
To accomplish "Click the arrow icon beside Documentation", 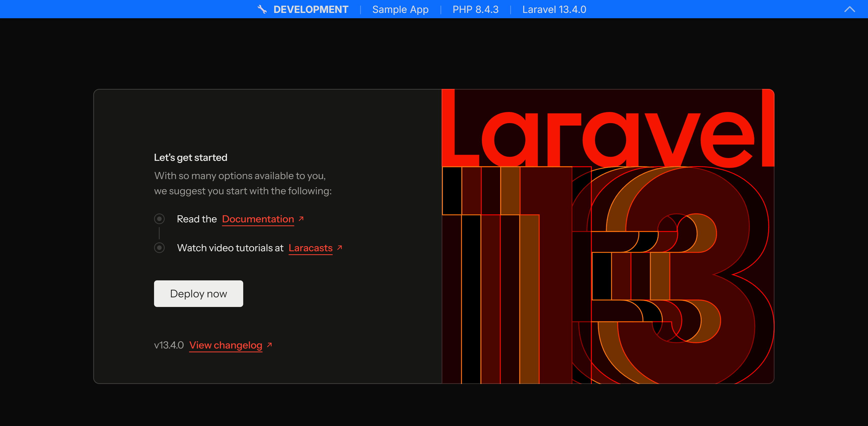I will [301, 219].
